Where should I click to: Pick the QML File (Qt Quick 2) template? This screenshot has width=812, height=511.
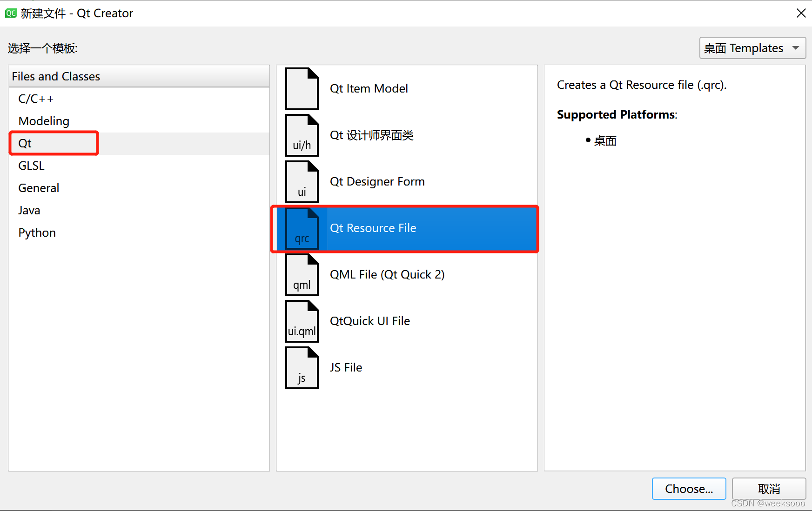[x=407, y=275]
